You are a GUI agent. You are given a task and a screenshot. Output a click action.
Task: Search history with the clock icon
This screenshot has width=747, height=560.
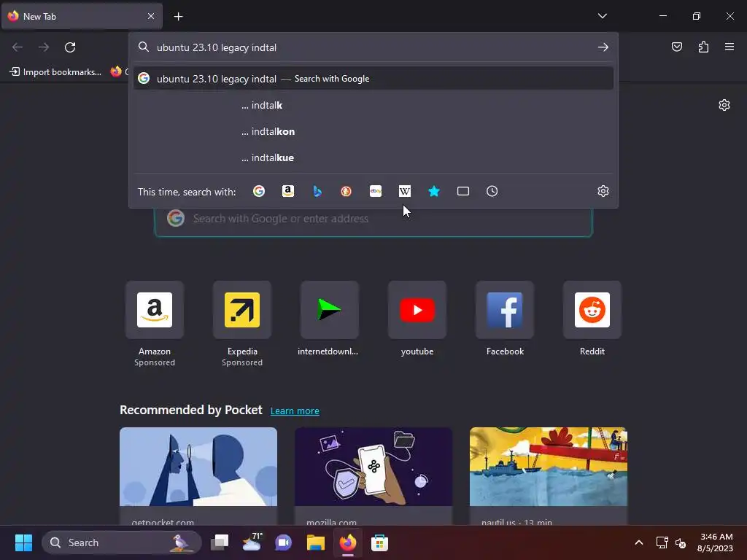tap(492, 192)
